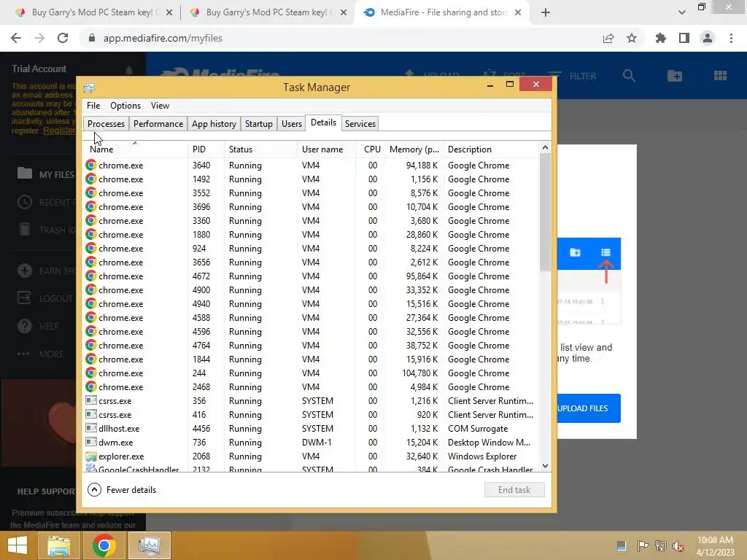Open Google Chrome from the taskbar
The width and height of the screenshot is (747, 560).
click(104, 545)
